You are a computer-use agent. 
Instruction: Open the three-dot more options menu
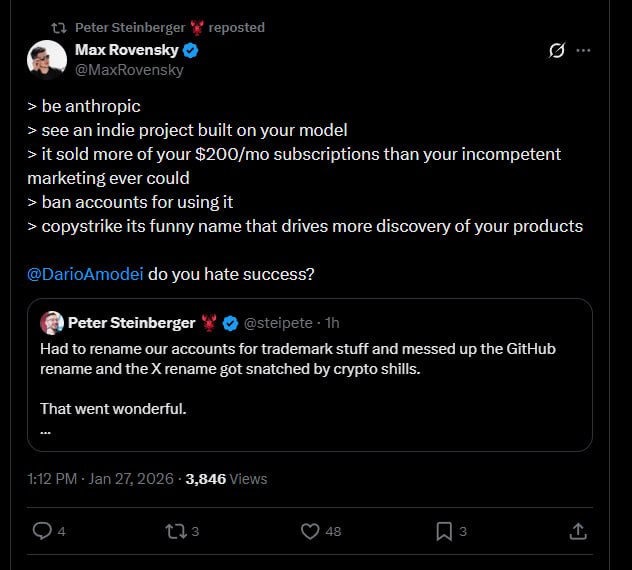pos(584,50)
